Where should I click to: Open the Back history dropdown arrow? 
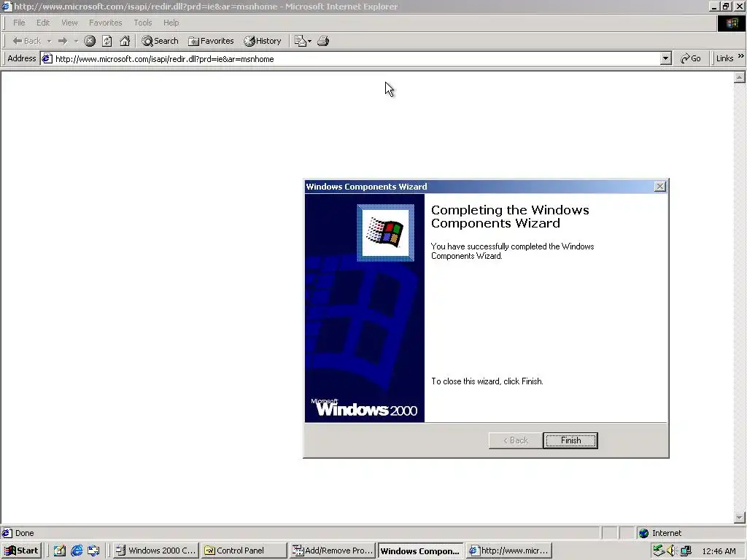(x=49, y=42)
